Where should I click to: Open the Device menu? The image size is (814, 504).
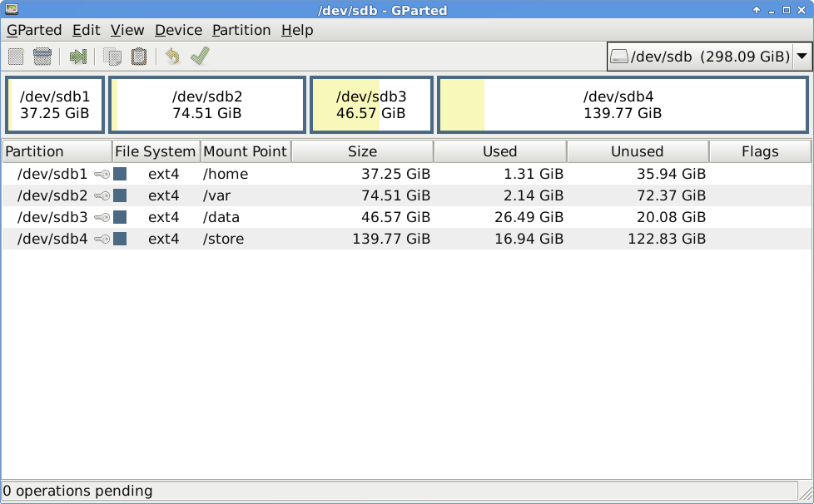(x=178, y=30)
